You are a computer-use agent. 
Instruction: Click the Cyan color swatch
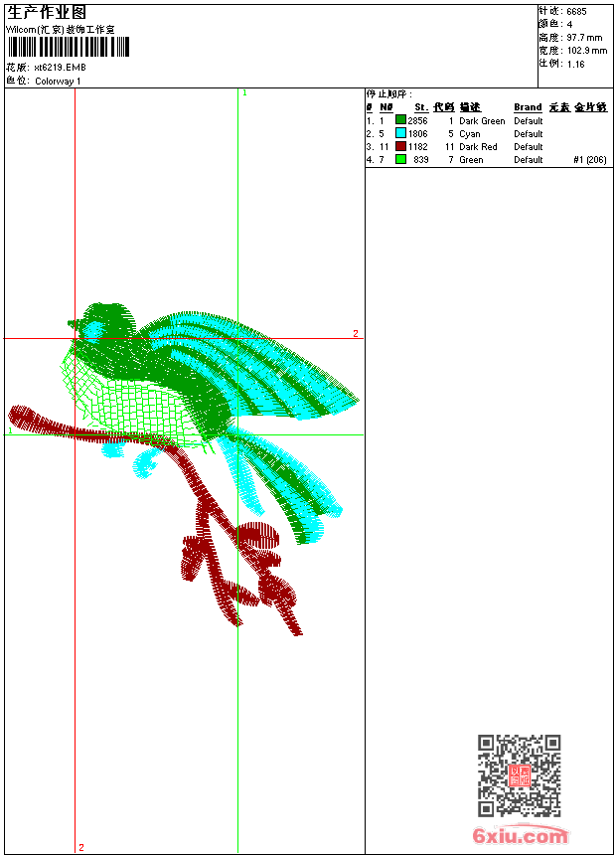click(400, 133)
